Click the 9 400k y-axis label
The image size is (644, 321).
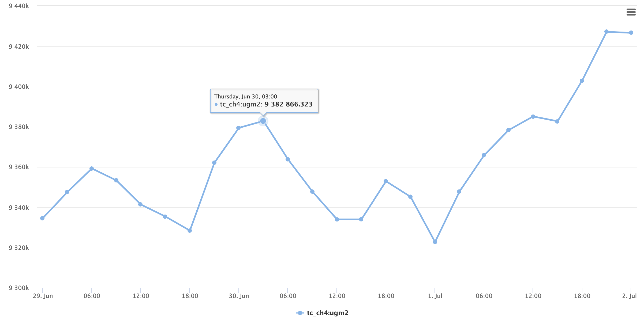pos(19,87)
